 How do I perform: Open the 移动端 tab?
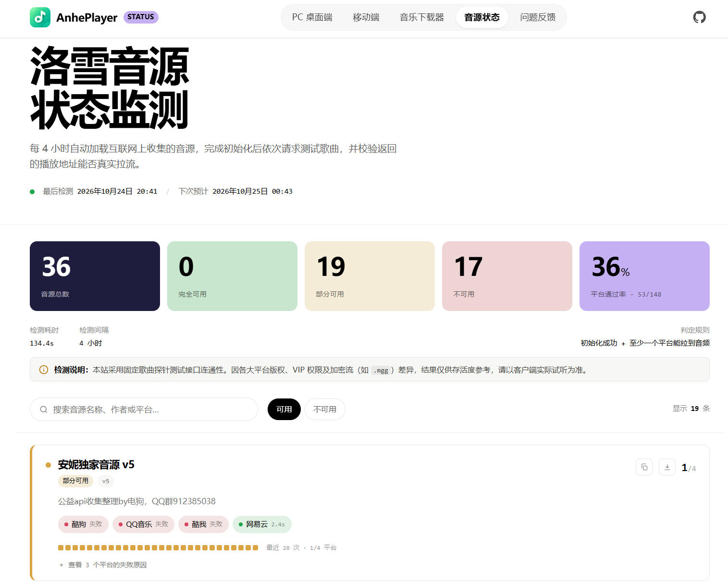(366, 17)
